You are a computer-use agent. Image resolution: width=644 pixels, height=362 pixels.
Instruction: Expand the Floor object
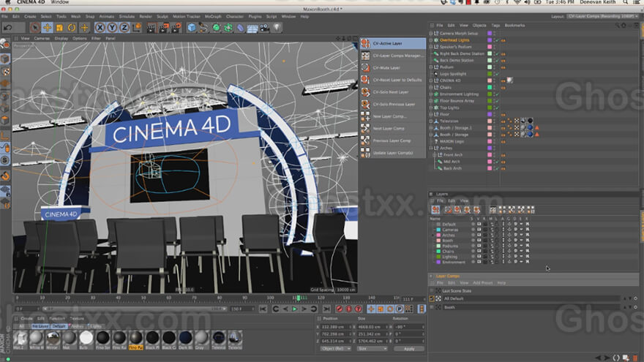coord(431,115)
